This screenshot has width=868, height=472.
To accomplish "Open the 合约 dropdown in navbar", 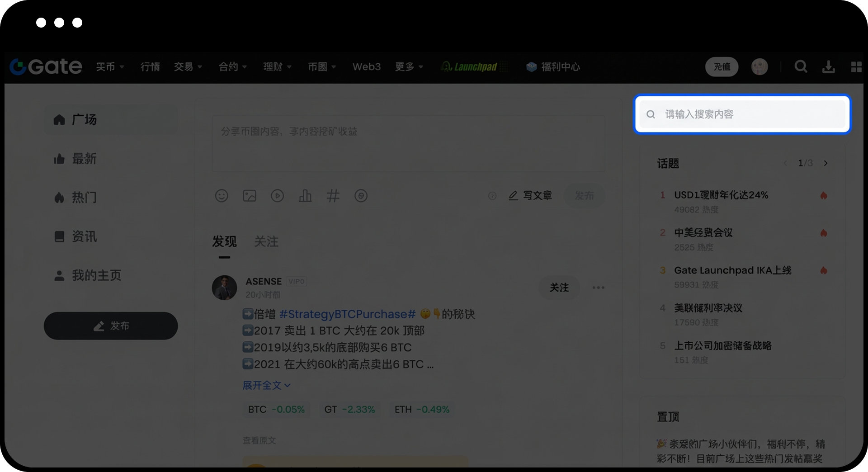I will tap(232, 67).
